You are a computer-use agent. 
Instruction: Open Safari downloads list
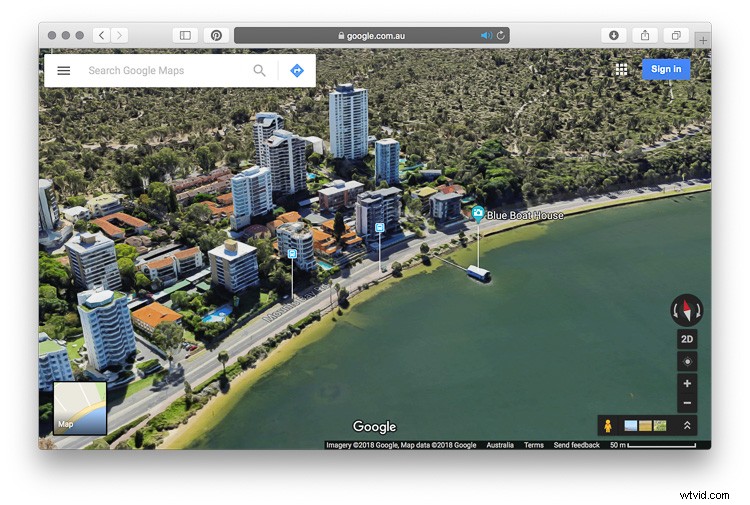[613, 36]
